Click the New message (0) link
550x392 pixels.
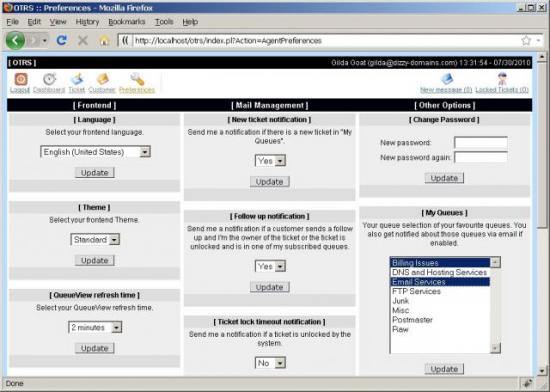[446, 90]
